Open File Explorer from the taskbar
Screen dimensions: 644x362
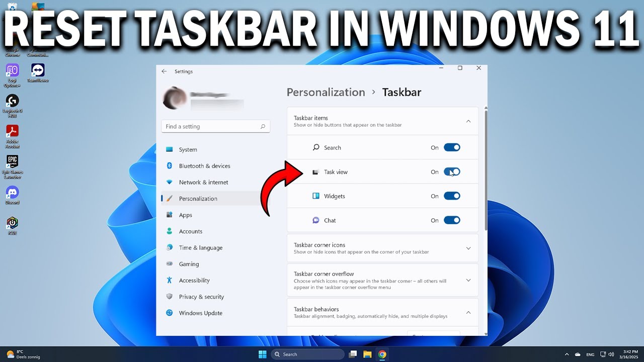click(367, 354)
